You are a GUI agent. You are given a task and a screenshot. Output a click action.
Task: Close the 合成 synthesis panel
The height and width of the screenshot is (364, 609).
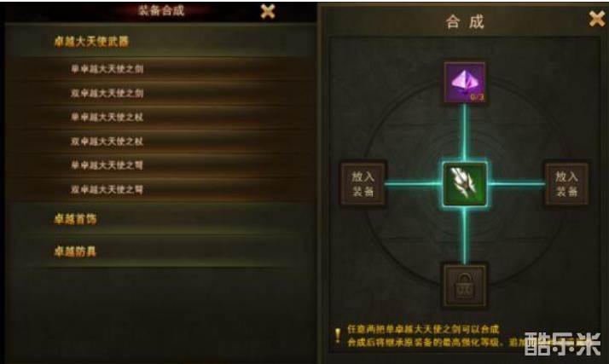[x=596, y=18]
